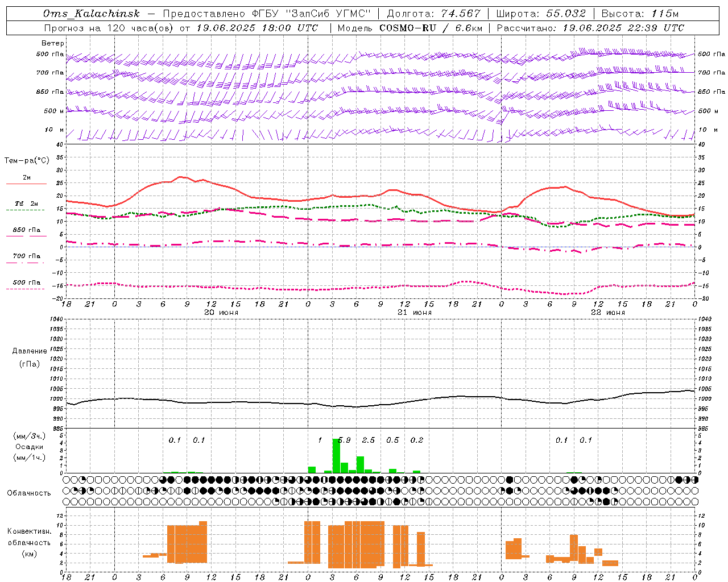Click the station name Oms_Kalachinsk

tap(91, 14)
